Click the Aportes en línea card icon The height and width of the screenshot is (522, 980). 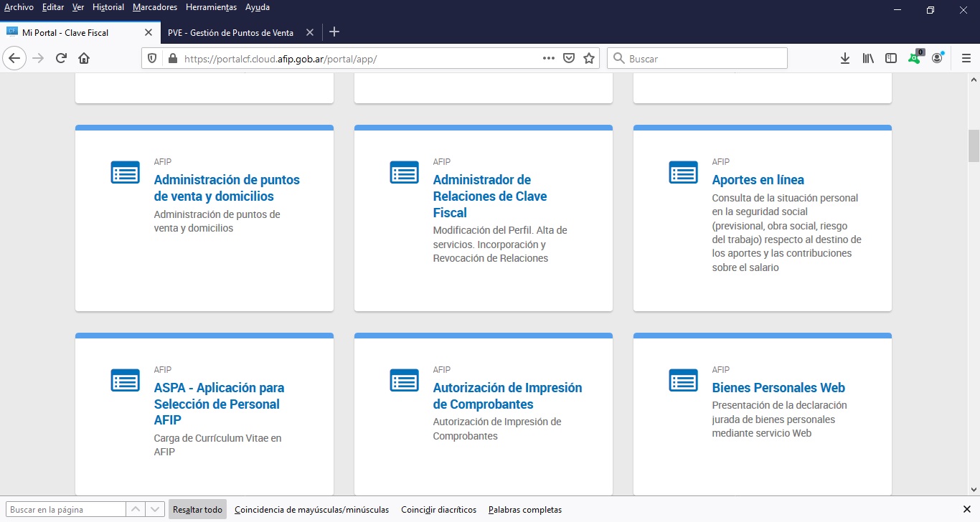pyautogui.click(x=683, y=173)
